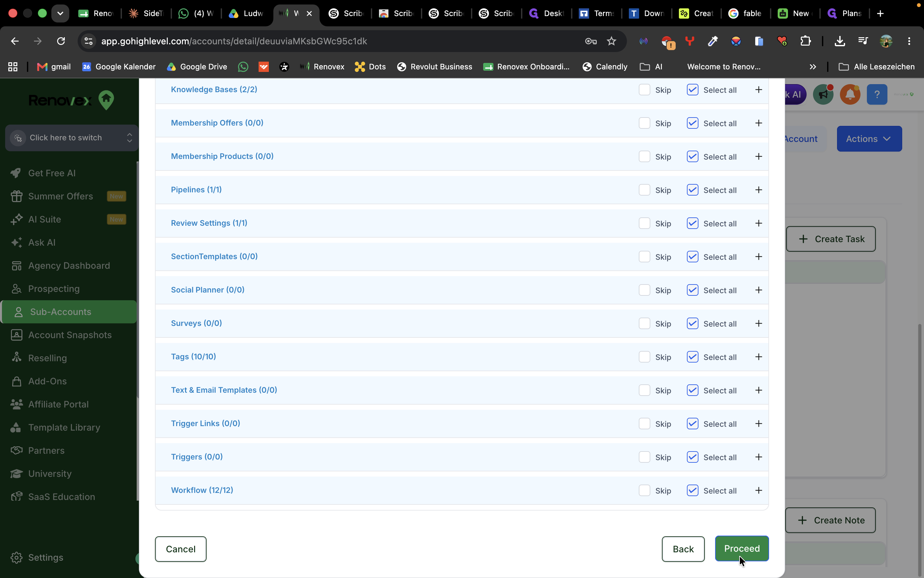Click the browser address bar URL
This screenshot has height=578, width=924.
coord(234,41)
